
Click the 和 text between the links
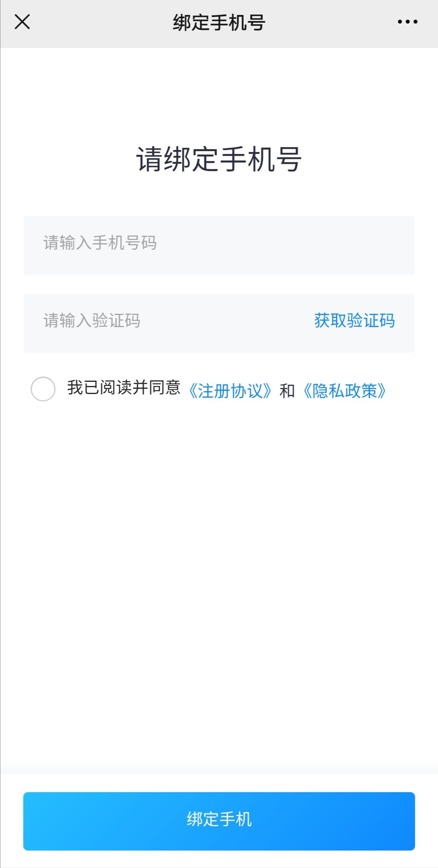pyautogui.click(x=287, y=391)
